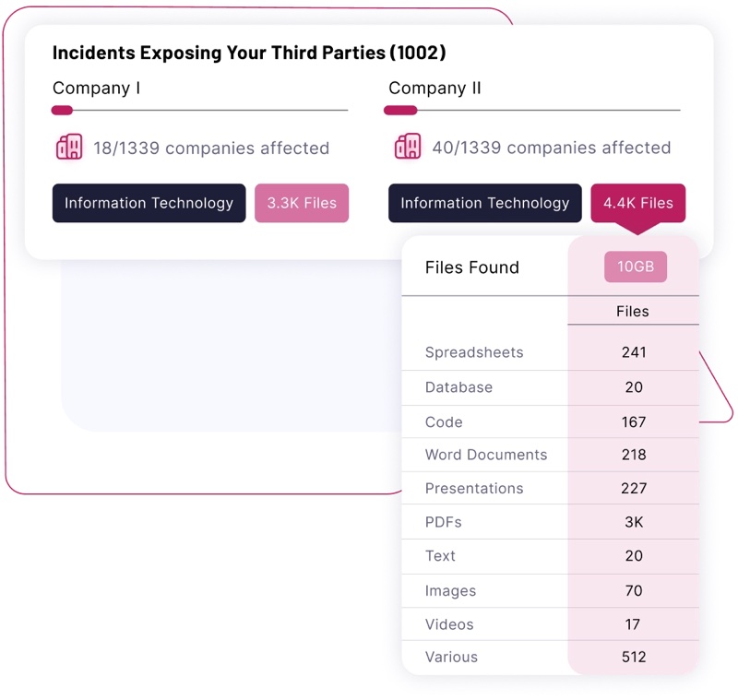The width and height of the screenshot is (738, 700).
Task: Click the Files column header
Action: pyautogui.click(x=633, y=312)
